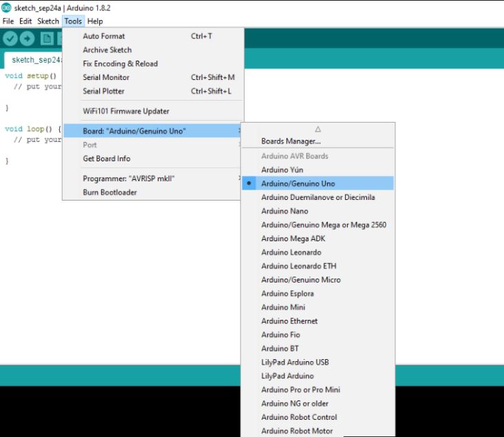Select Arduino NG or older board
The width and height of the screenshot is (504, 437).
(317, 403)
